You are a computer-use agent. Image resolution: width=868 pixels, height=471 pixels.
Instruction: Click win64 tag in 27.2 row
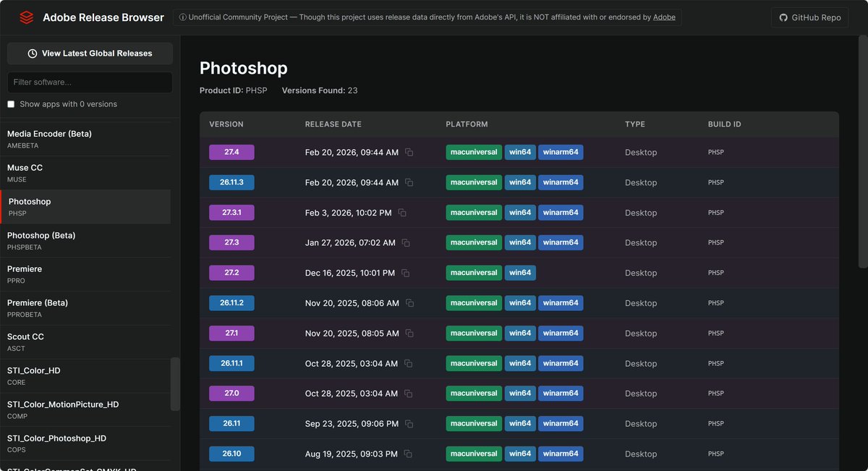pos(520,273)
